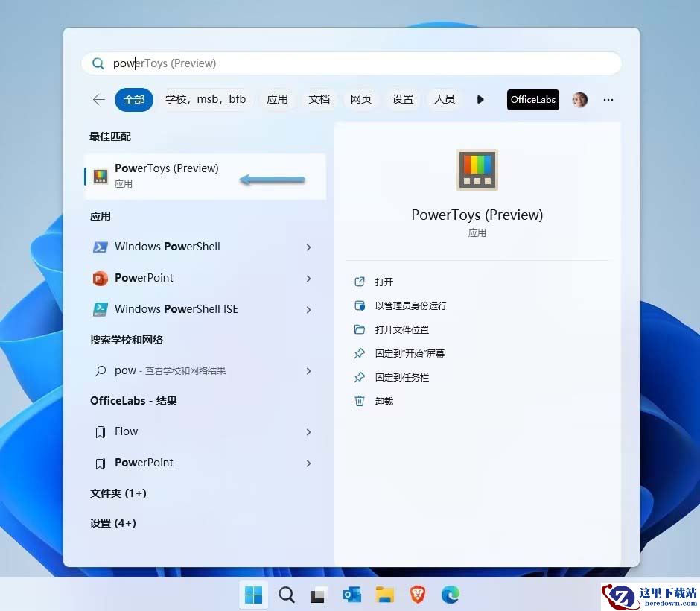
Task: Choose 固定到"开始"屏幕
Action: [x=410, y=354]
